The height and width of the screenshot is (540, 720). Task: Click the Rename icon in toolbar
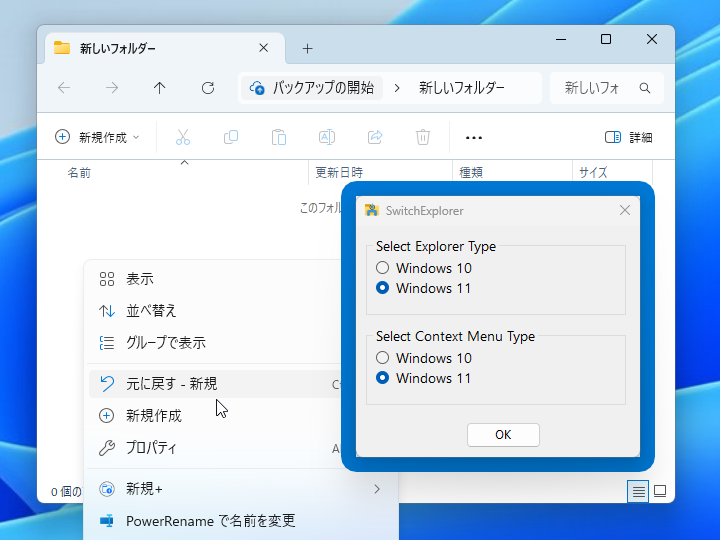(x=327, y=137)
